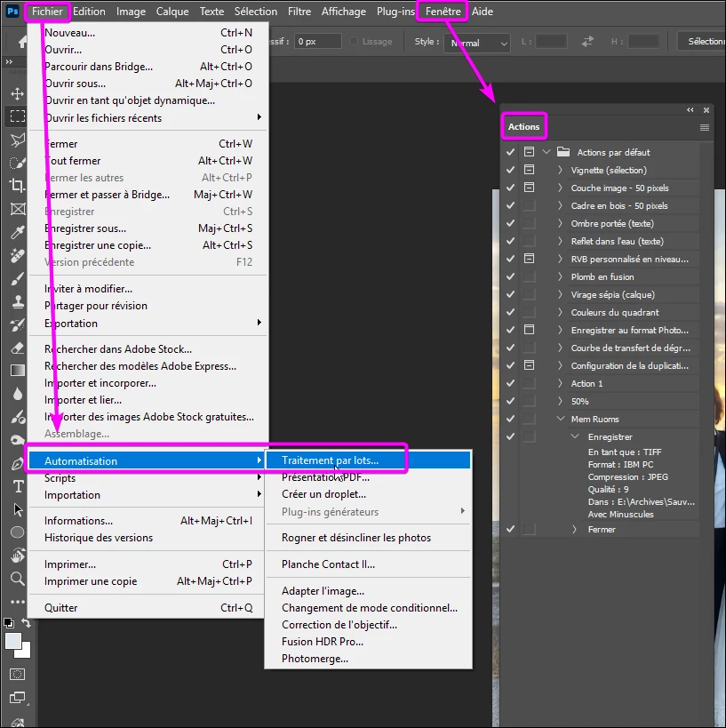Click the Sélection button in options bar
Image resolution: width=726 pixels, height=728 pixels.
click(702, 41)
